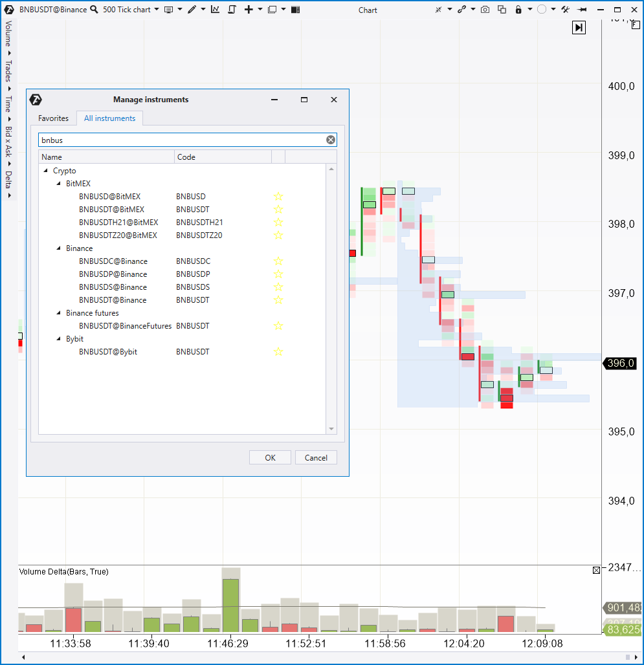Open chart settings tools icon
The width and height of the screenshot is (644, 665).
pyautogui.click(x=565, y=9)
